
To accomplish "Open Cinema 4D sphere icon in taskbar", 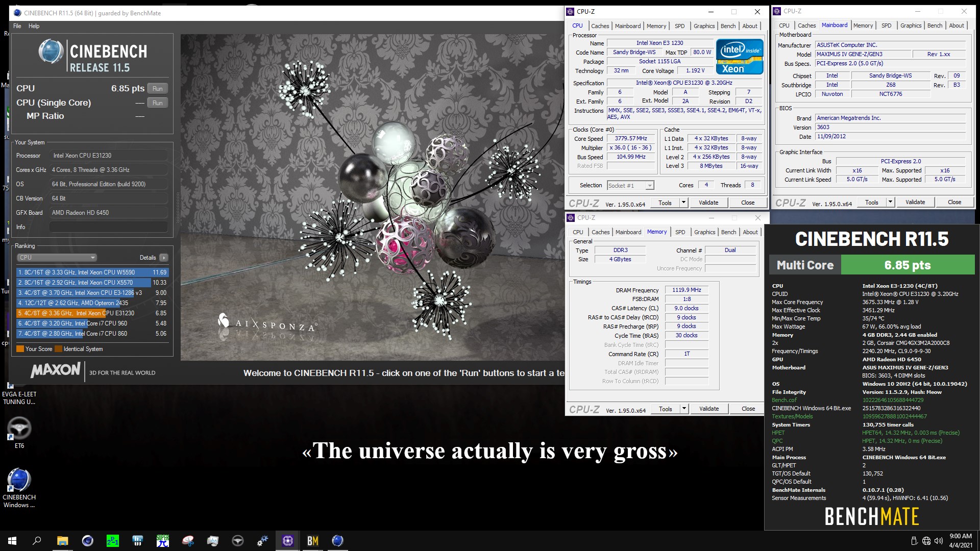I will [x=88, y=541].
